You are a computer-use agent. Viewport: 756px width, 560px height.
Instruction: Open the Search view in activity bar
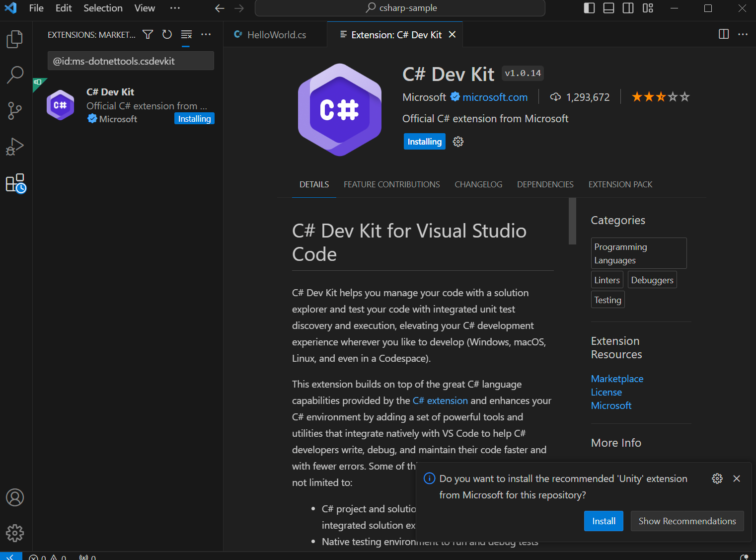(x=15, y=75)
